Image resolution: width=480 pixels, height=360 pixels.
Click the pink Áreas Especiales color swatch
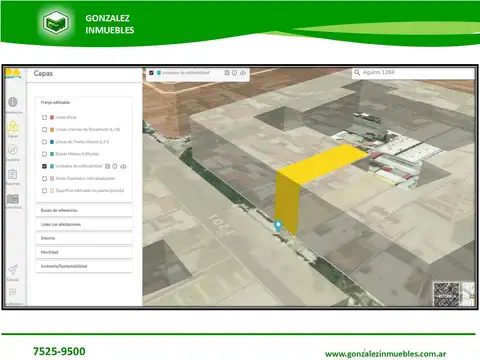pyautogui.click(x=52, y=178)
